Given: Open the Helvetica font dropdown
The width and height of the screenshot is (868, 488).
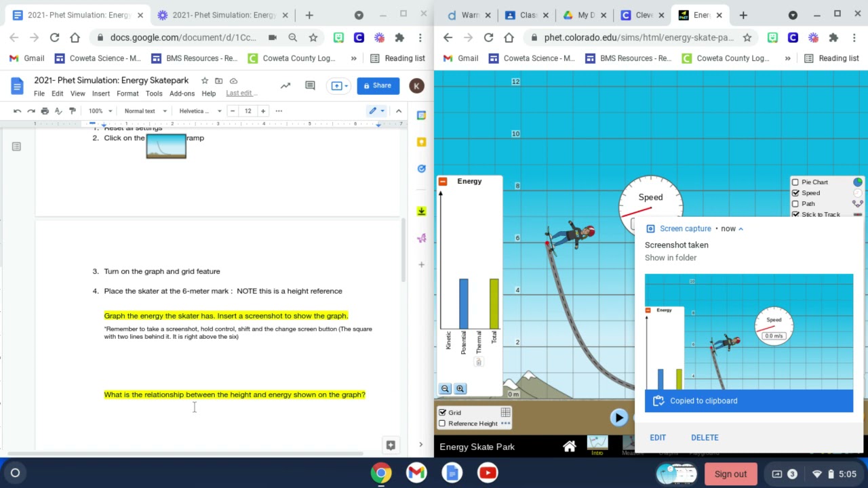Looking at the screenshot, I should (x=200, y=110).
